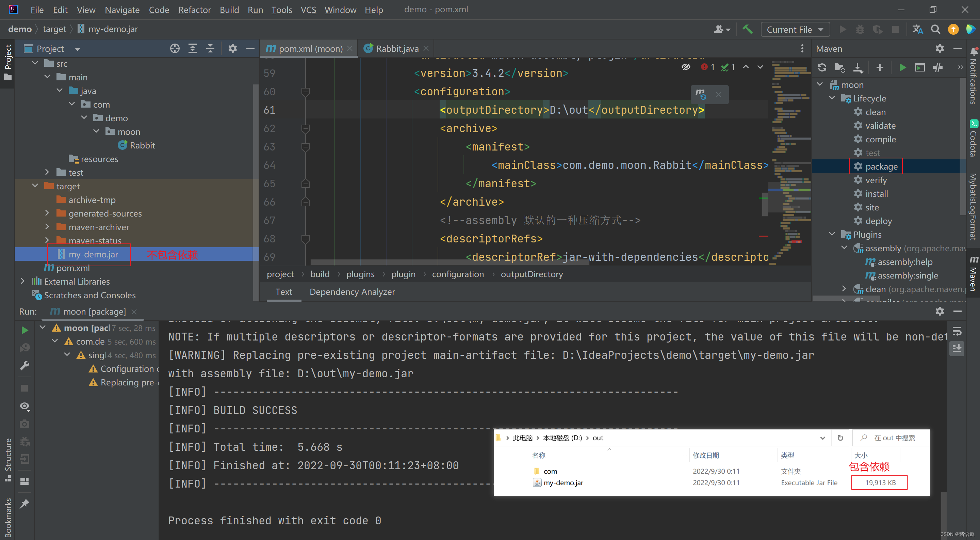
Task: Click the editor horizontal scrollbar
Action: click(450, 262)
